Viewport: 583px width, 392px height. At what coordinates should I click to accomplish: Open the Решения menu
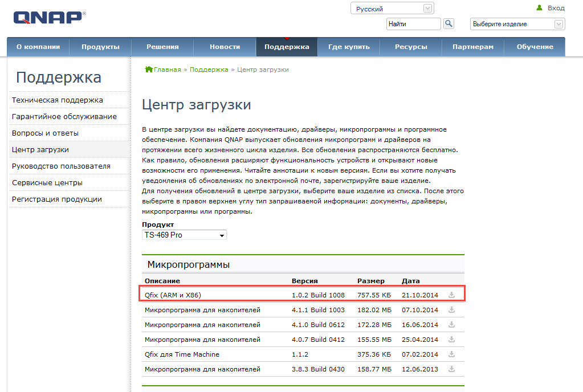pos(162,47)
